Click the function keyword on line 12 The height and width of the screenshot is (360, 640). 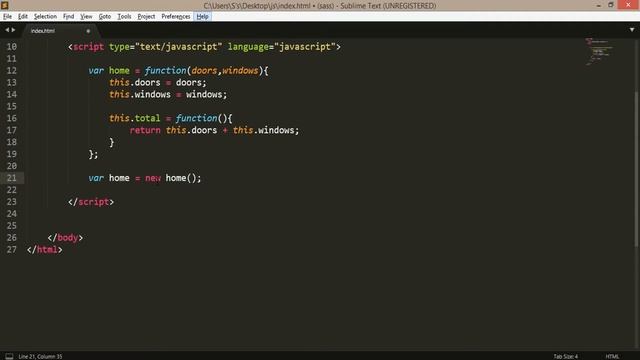click(x=165, y=71)
